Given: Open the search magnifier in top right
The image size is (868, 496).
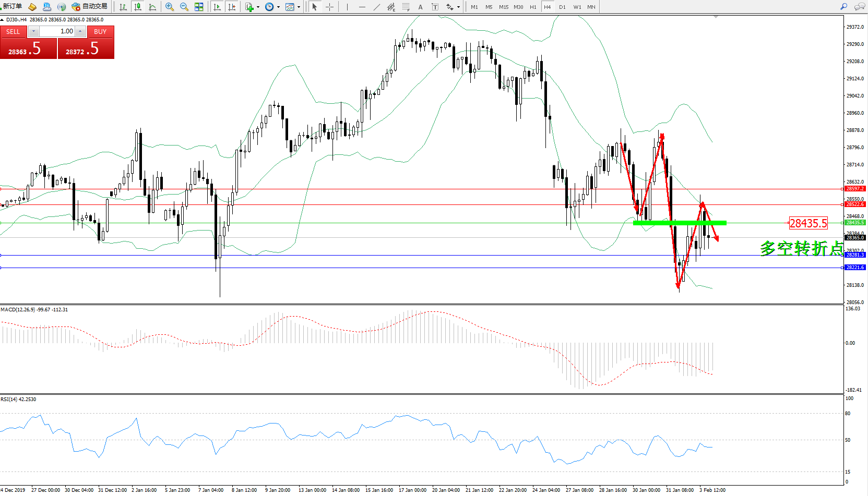Looking at the screenshot, I should click(844, 7).
